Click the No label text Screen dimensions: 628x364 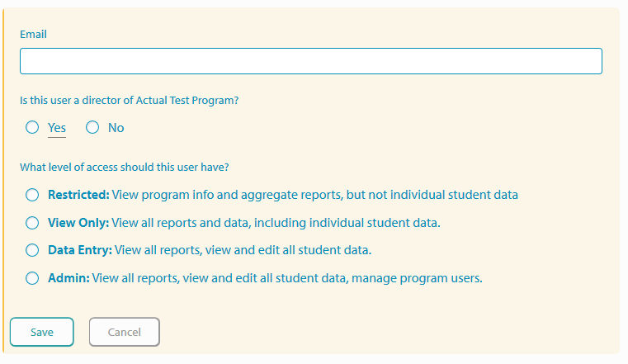[116, 128]
